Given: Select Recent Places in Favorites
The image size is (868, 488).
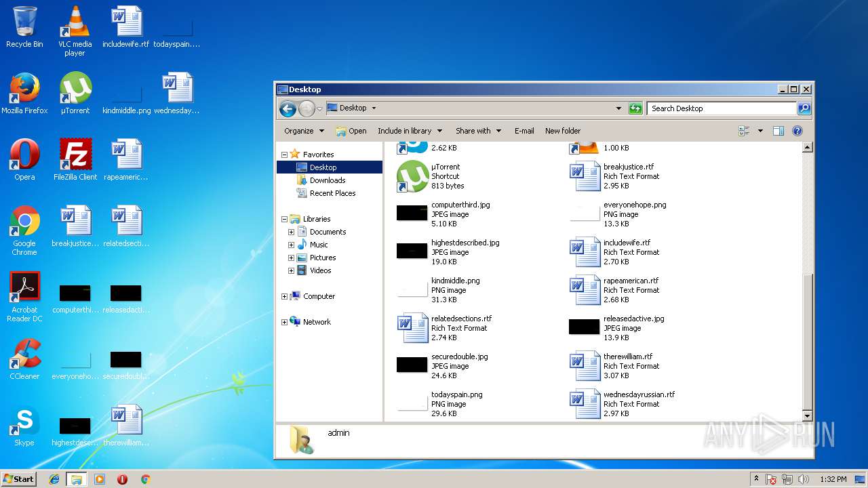Looking at the screenshot, I should [326, 193].
